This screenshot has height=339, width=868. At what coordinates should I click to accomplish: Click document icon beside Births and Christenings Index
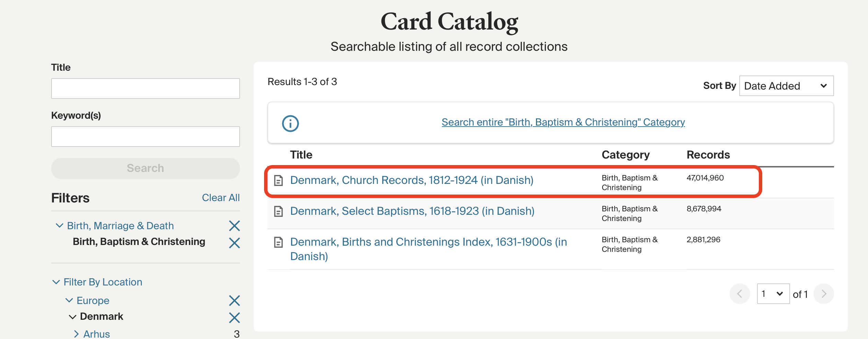click(x=278, y=242)
